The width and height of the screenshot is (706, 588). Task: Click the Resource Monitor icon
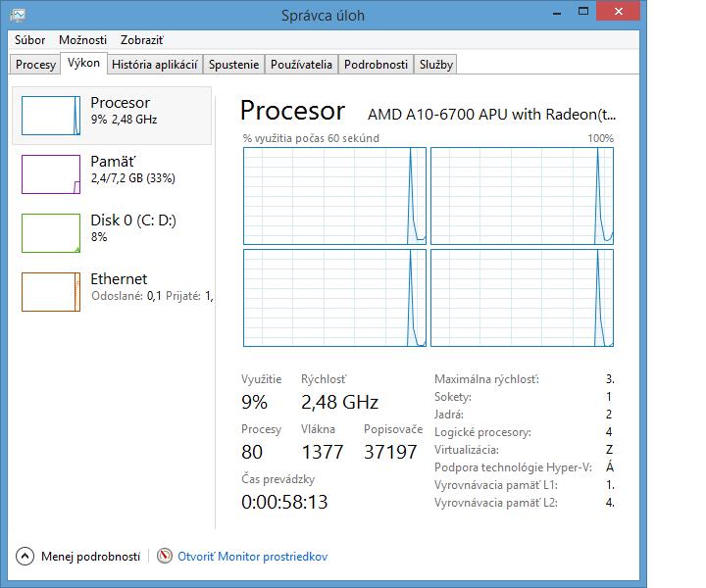pyautogui.click(x=164, y=556)
